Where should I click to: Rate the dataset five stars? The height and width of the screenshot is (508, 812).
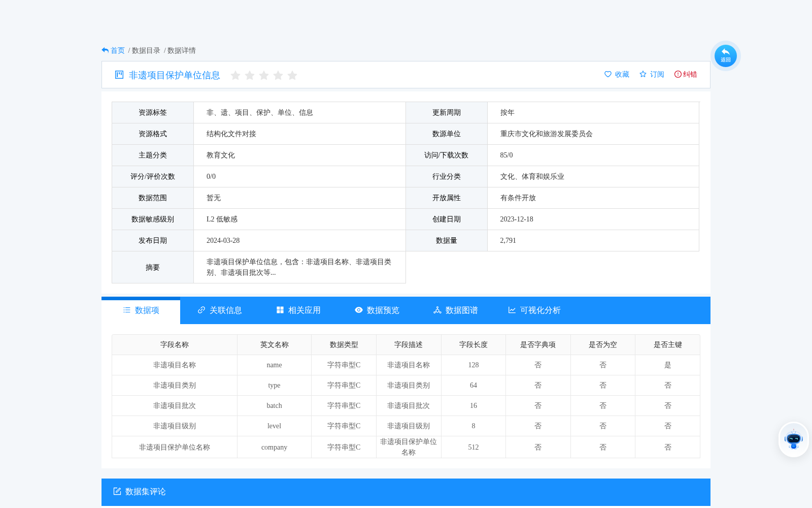point(292,75)
